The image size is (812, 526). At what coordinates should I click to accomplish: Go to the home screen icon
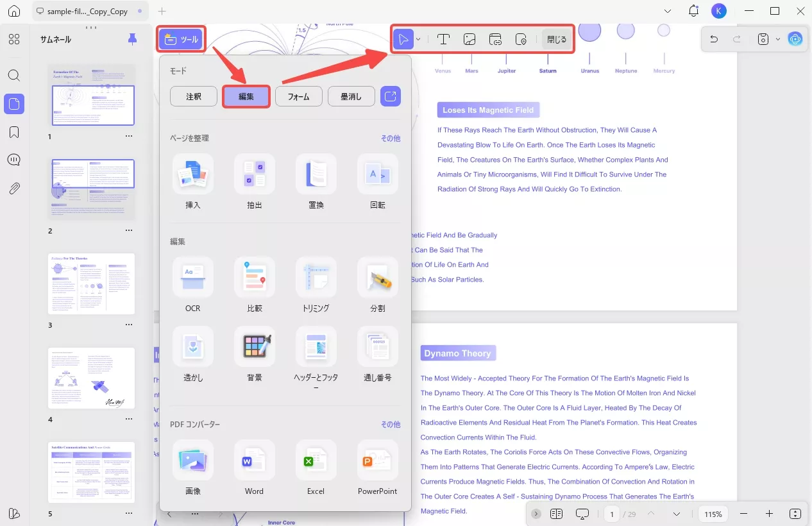click(14, 11)
